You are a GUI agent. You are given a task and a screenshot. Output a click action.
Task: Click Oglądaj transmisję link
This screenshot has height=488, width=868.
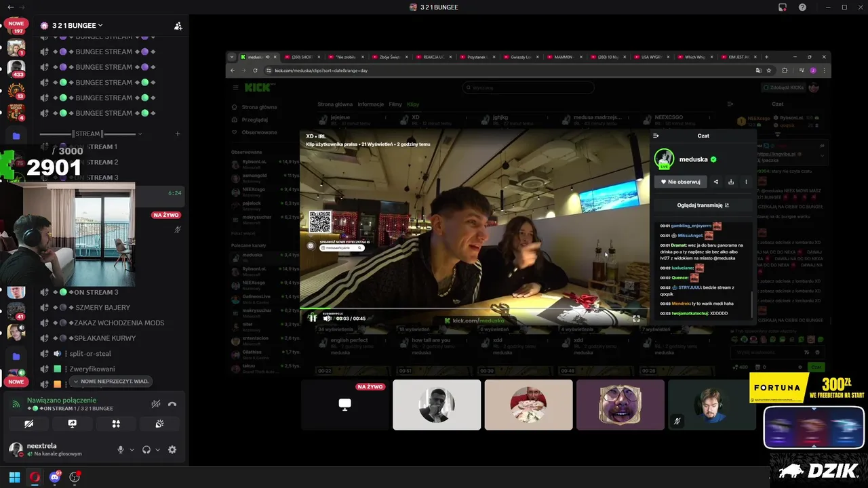(x=703, y=205)
